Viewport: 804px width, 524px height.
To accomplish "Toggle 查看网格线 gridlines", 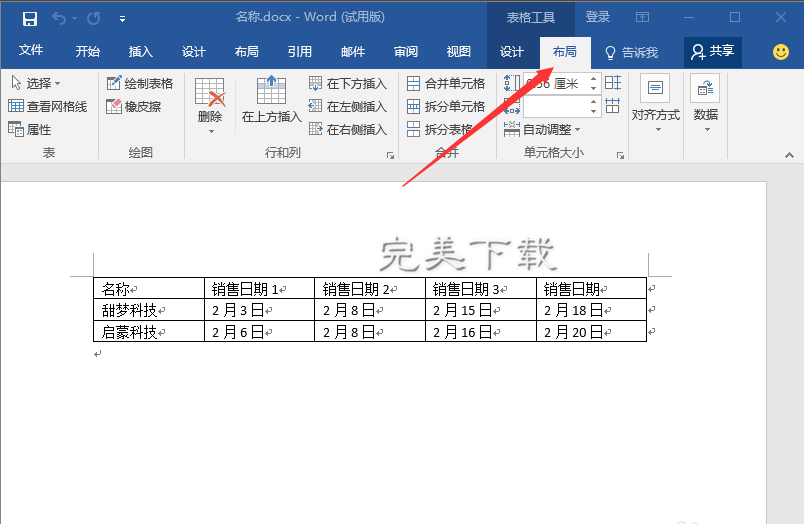I will 48,107.
